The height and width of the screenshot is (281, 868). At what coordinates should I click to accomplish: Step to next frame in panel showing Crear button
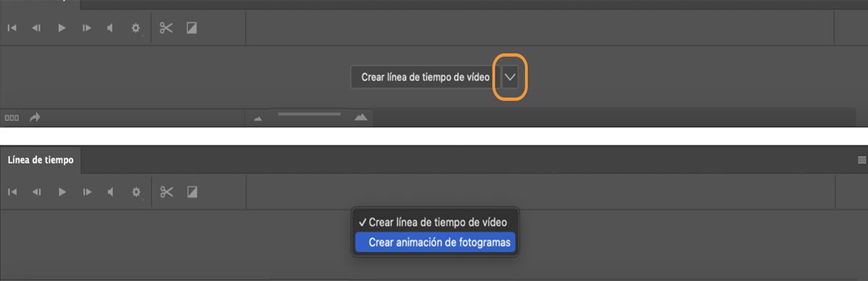[x=87, y=28]
